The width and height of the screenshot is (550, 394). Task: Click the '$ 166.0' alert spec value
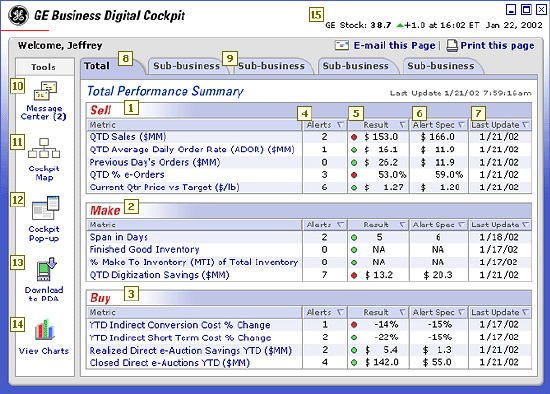pos(438,137)
